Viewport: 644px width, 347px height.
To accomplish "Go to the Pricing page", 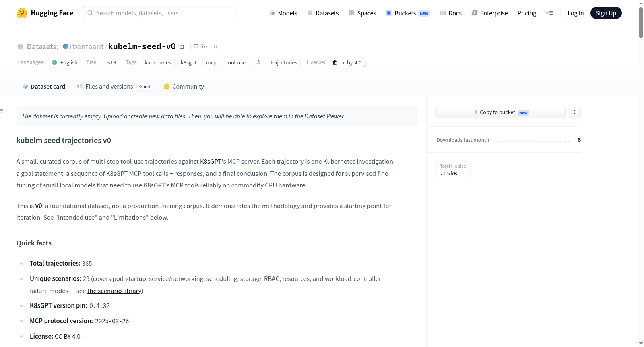I will (x=527, y=13).
